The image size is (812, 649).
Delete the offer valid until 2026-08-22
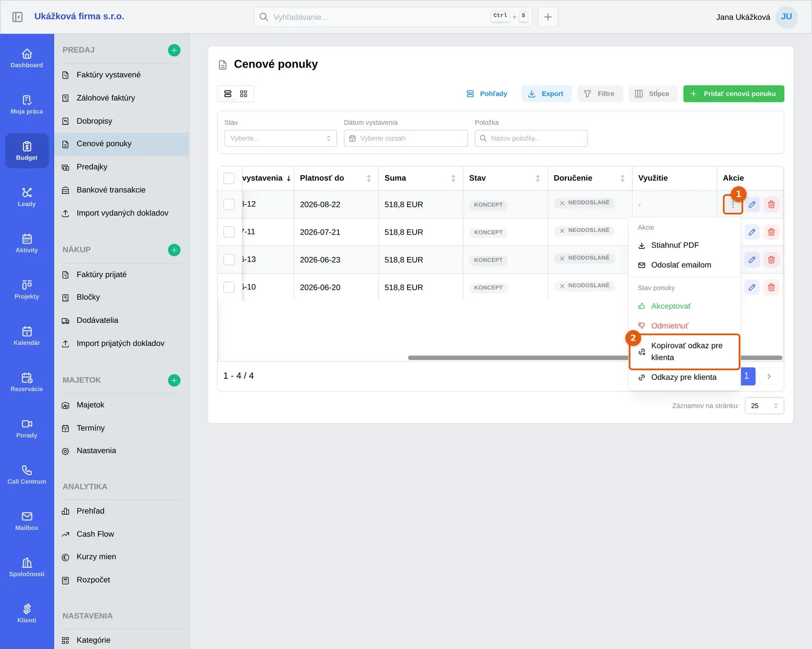pyautogui.click(x=771, y=204)
